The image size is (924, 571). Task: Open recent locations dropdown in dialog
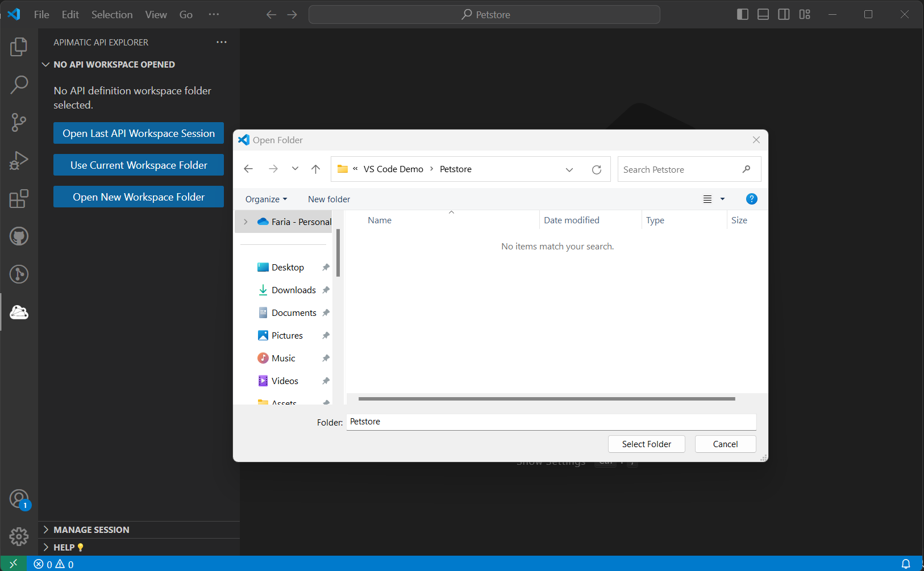coord(295,169)
